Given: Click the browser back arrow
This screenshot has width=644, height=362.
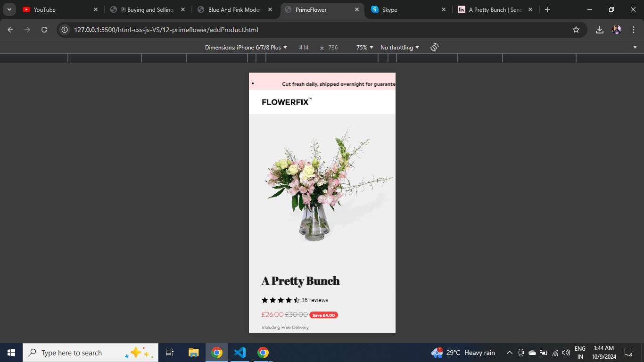Looking at the screenshot, I should point(10,30).
